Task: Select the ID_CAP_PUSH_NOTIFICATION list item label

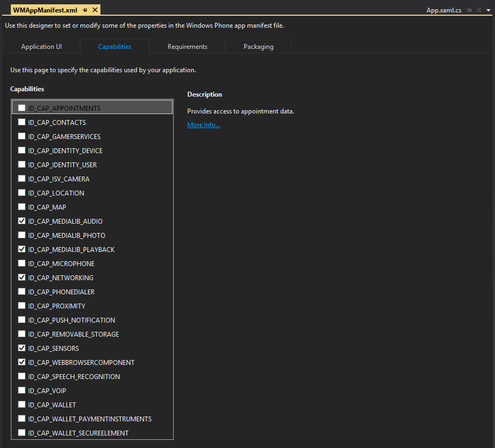Action: tap(72, 320)
